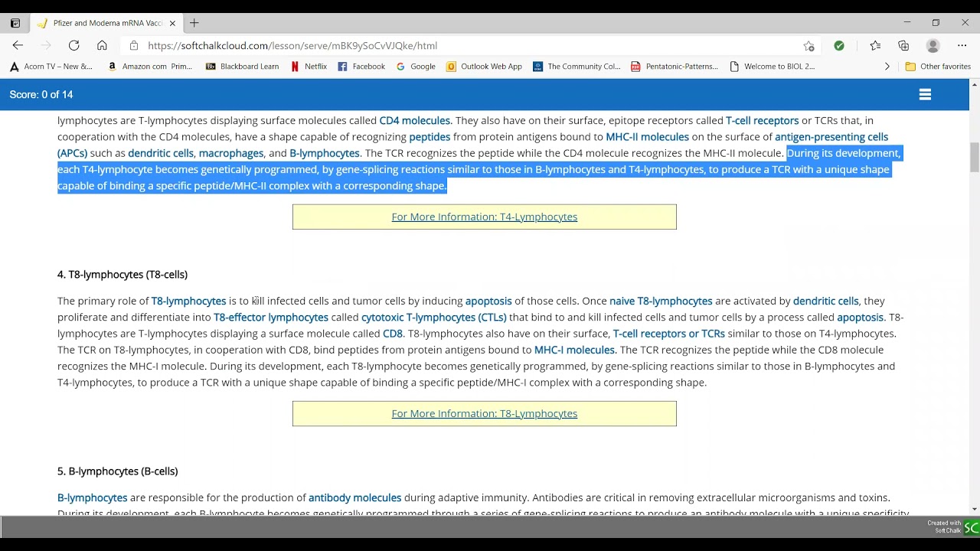Open The Community Col... bookmark
This screenshot has height=551, width=980.
point(577,67)
